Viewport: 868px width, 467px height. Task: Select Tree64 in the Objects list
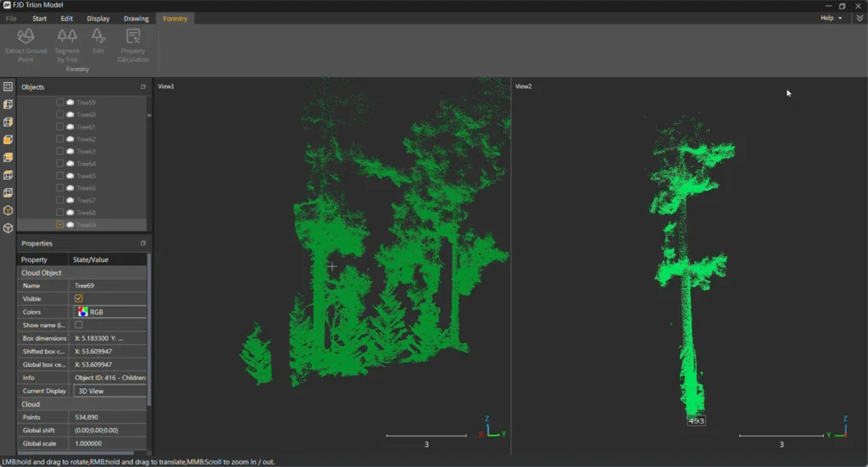[x=86, y=164]
